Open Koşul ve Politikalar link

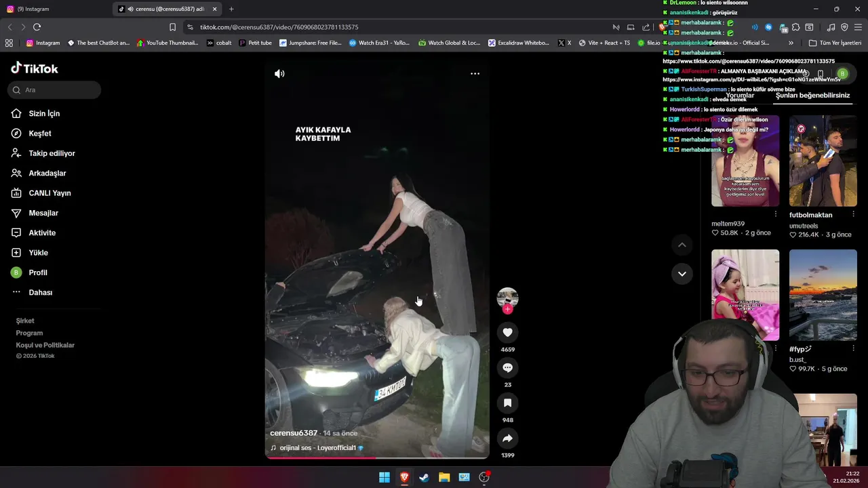pos(45,345)
